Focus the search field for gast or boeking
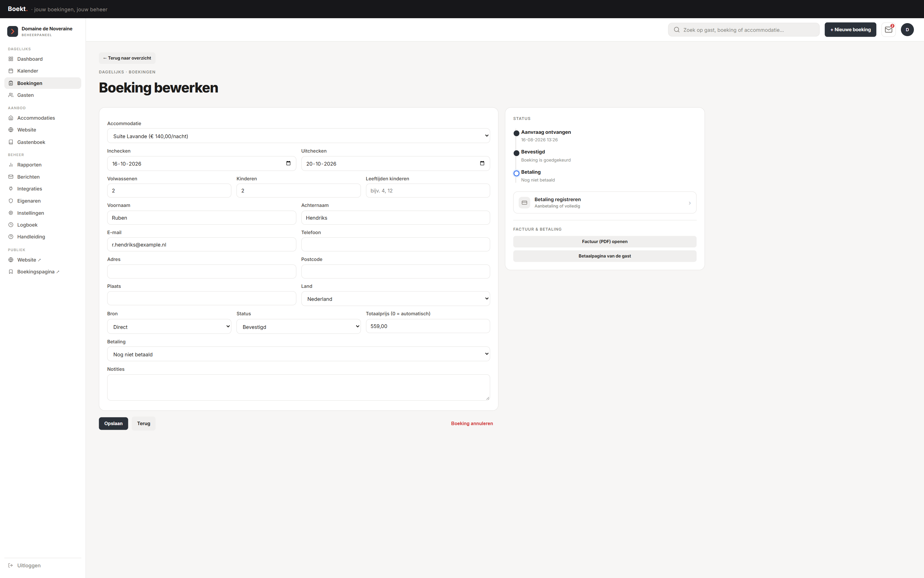 click(744, 30)
